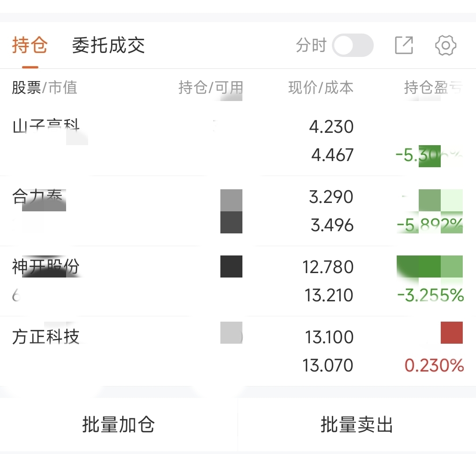Click the 4.230 current price
476x454 pixels.
pyautogui.click(x=331, y=127)
